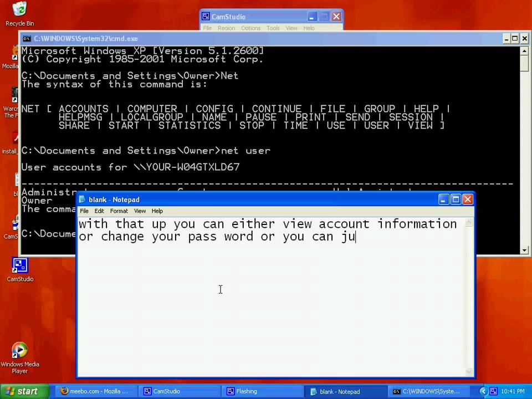Open Notepad View menu
This screenshot has height=399, width=532.
pyautogui.click(x=140, y=211)
